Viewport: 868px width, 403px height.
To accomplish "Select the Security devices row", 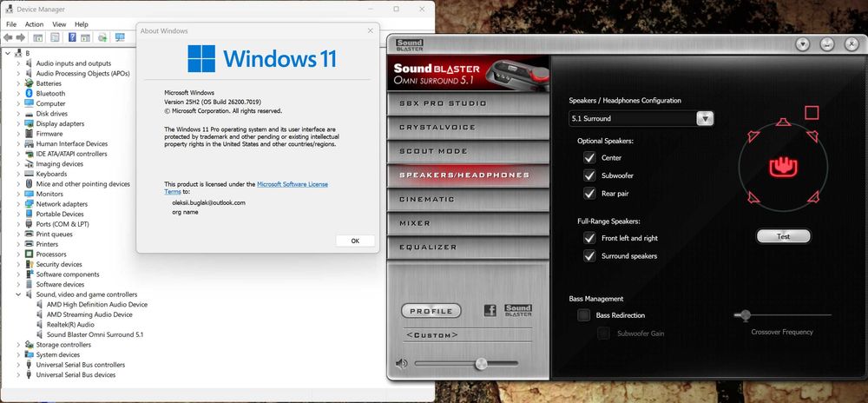I will click(59, 265).
